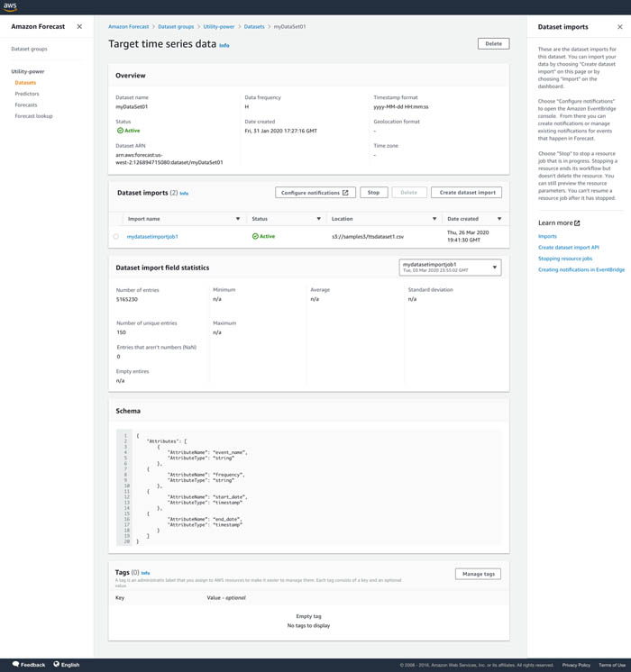Go to Forecasts in sidebar
Screen dimensions: 631x672
(x=26, y=104)
